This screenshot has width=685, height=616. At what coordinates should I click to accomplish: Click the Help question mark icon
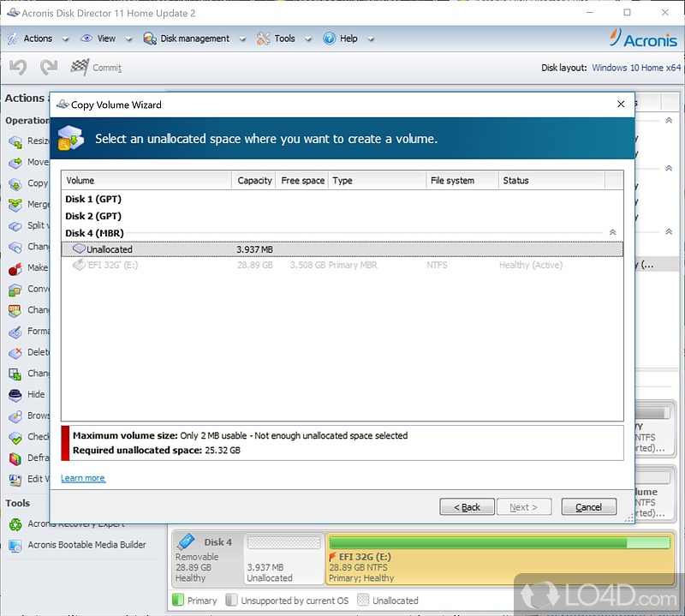coord(330,39)
